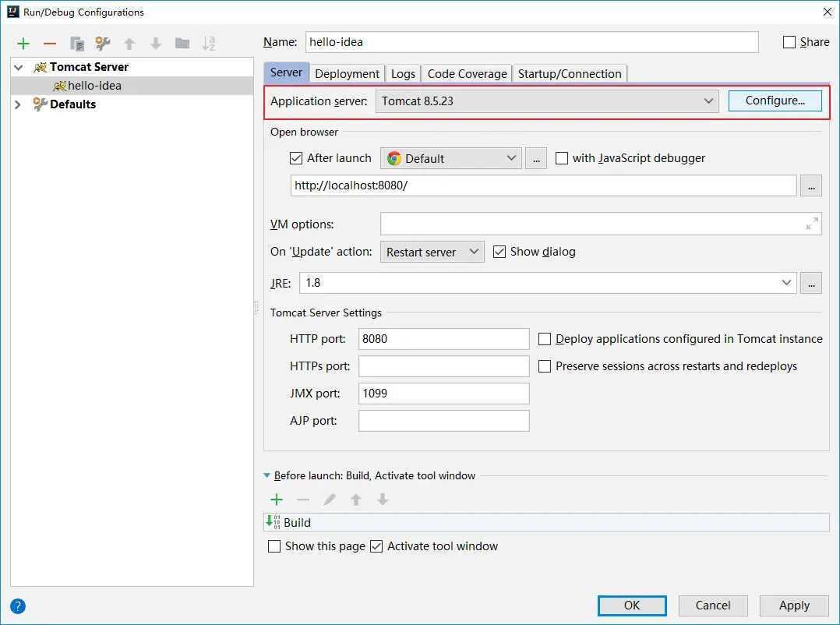Screen dimensions: 840x625
Task: Open the Restart server update action dropdown
Action: [432, 252]
